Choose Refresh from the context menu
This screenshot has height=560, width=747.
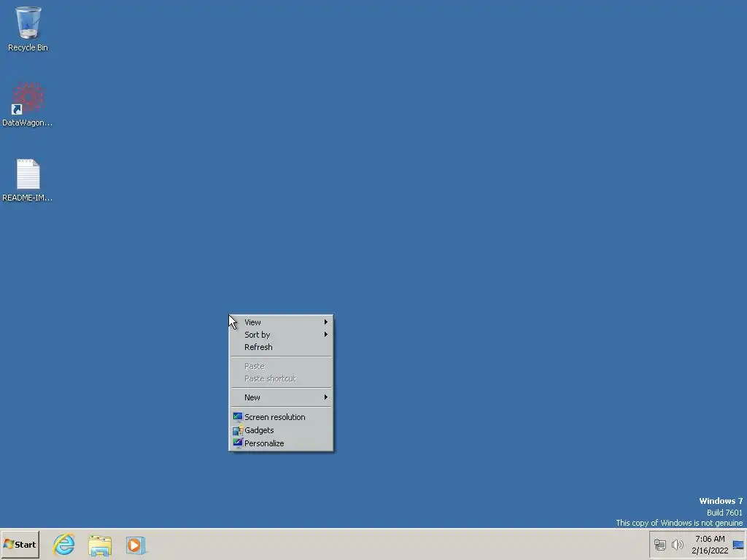(281, 347)
